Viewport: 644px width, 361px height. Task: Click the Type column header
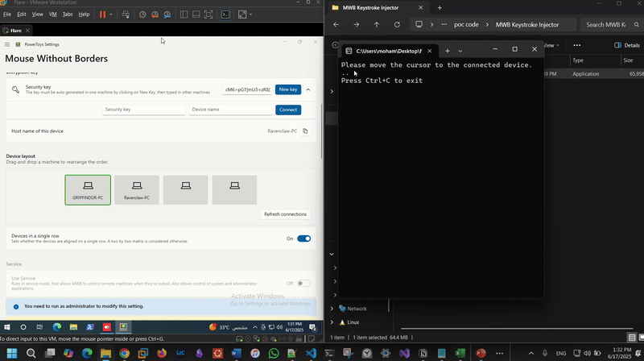tap(578, 60)
